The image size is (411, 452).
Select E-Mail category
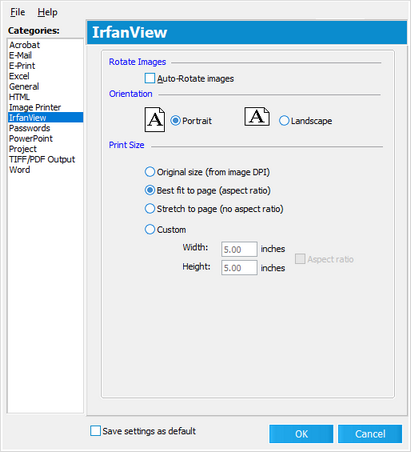pos(45,55)
